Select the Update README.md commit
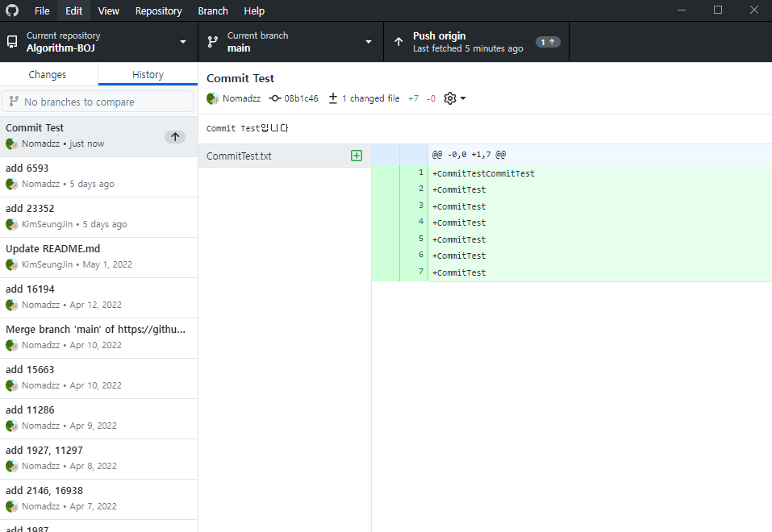This screenshot has height=532, width=772. (98, 257)
